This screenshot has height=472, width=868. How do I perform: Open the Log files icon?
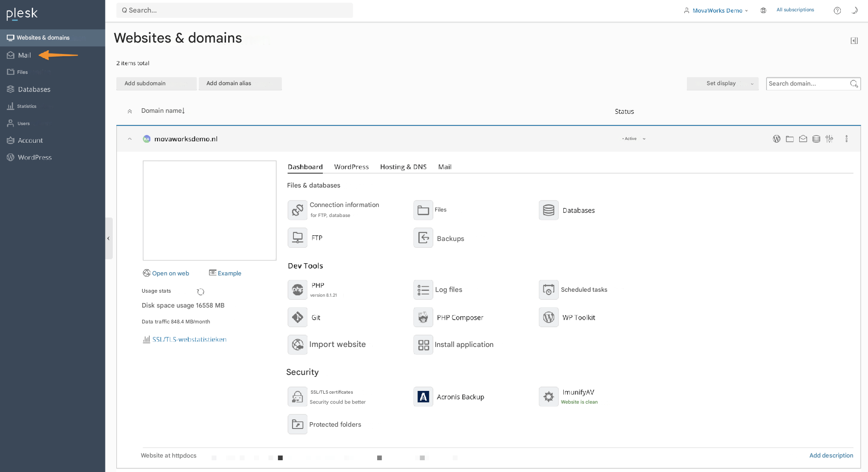pyautogui.click(x=423, y=290)
